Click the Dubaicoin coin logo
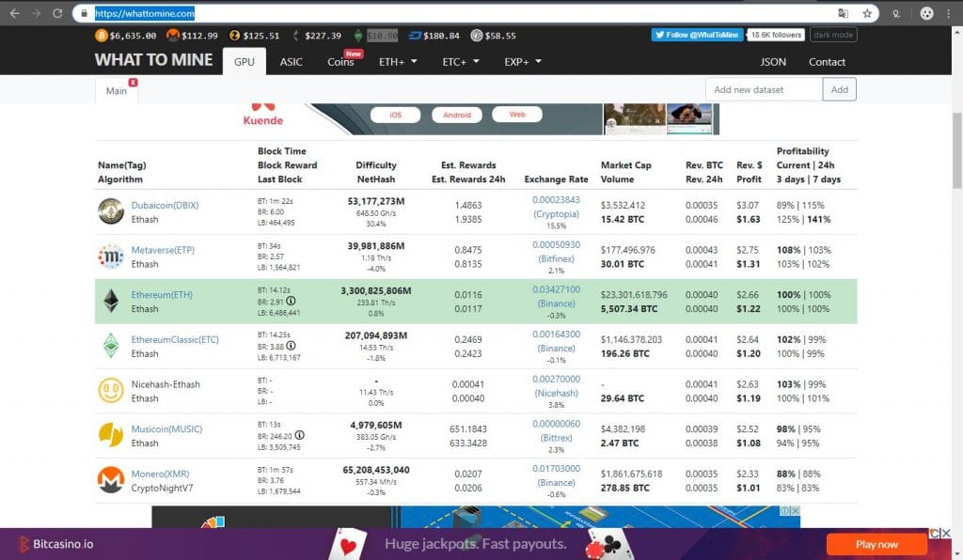The image size is (963, 560). (111, 211)
